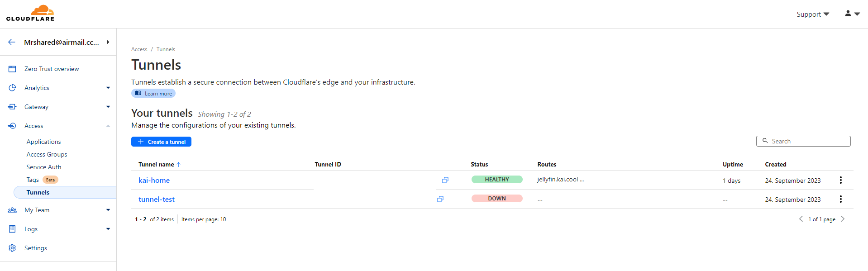Image resolution: width=868 pixels, height=271 pixels.
Task: Click the Settings gear icon
Action: (x=12, y=248)
